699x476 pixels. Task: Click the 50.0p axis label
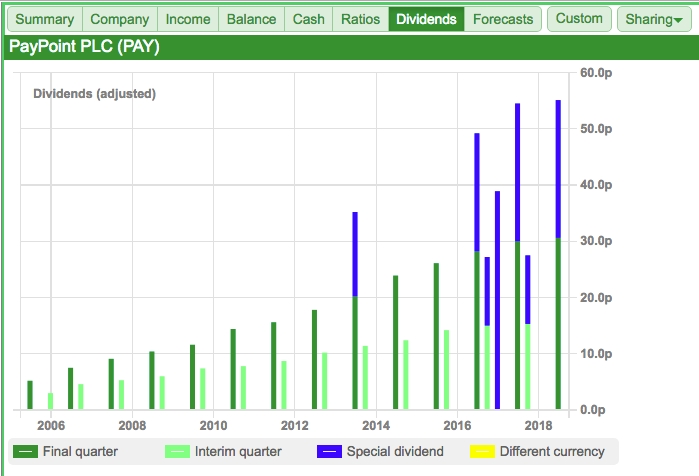click(596, 129)
